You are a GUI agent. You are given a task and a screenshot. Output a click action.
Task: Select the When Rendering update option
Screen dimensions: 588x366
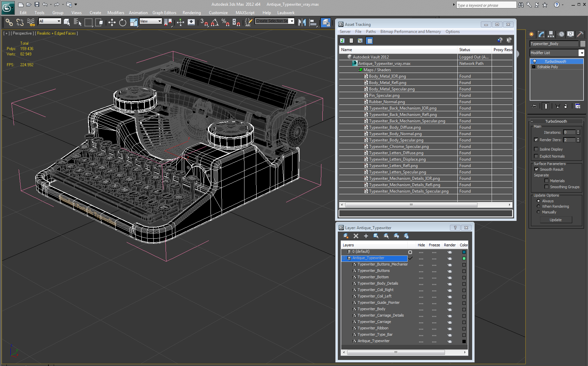coord(538,206)
